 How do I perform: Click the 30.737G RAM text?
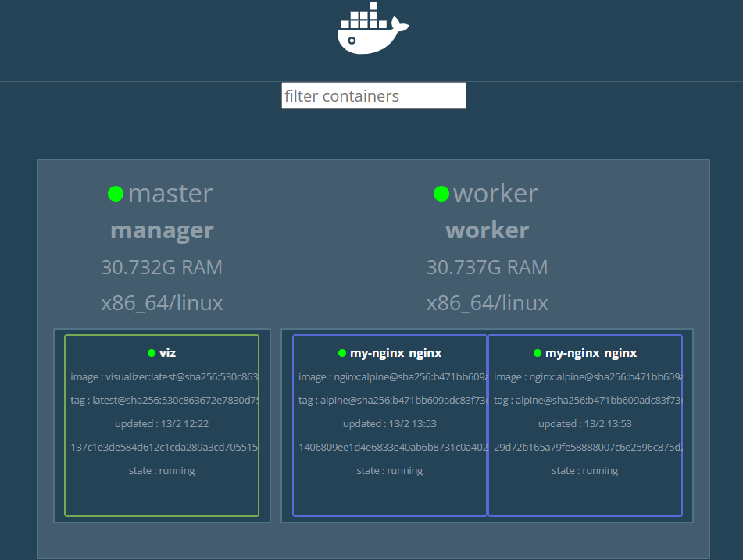pos(487,267)
